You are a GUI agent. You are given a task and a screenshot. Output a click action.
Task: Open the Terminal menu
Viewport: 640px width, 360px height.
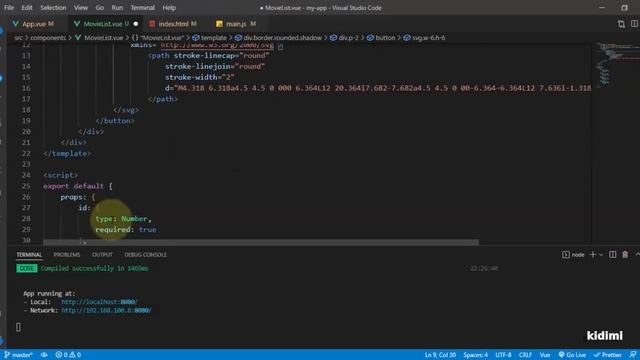142,8
